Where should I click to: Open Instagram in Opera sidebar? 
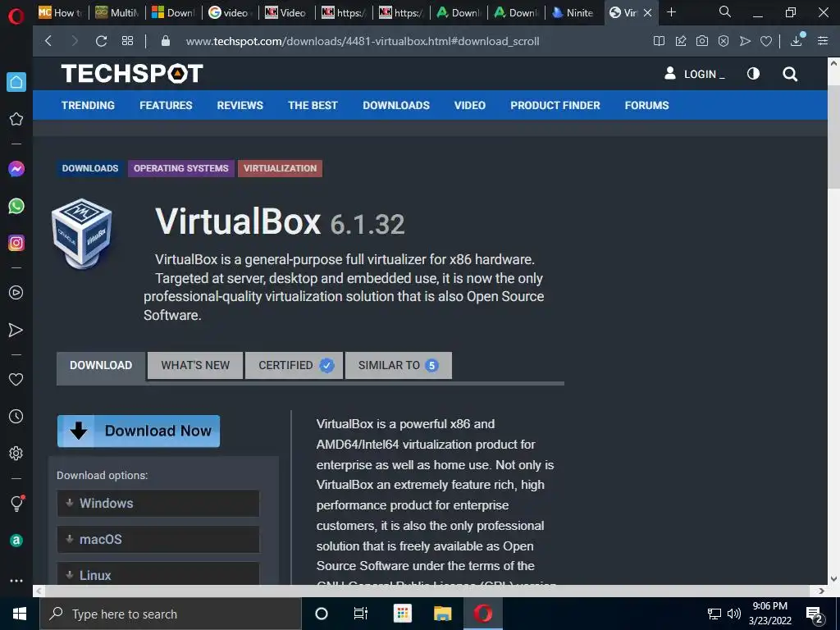(x=16, y=243)
